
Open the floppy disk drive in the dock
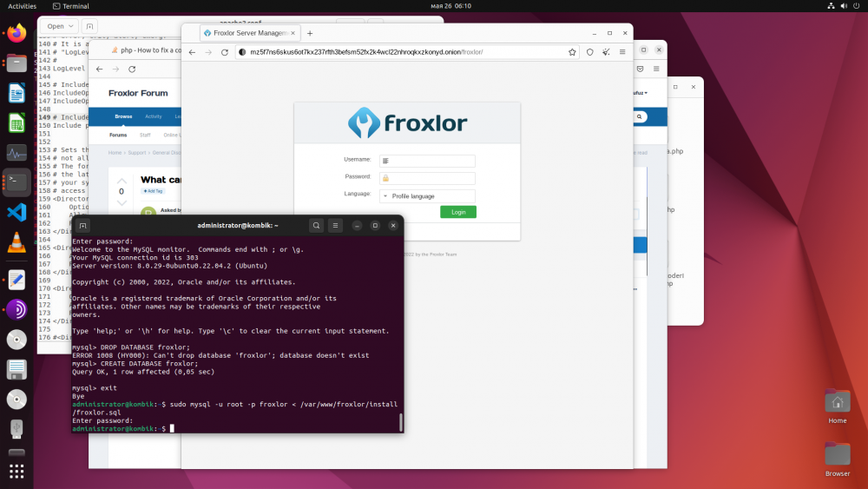click(16, 369)
